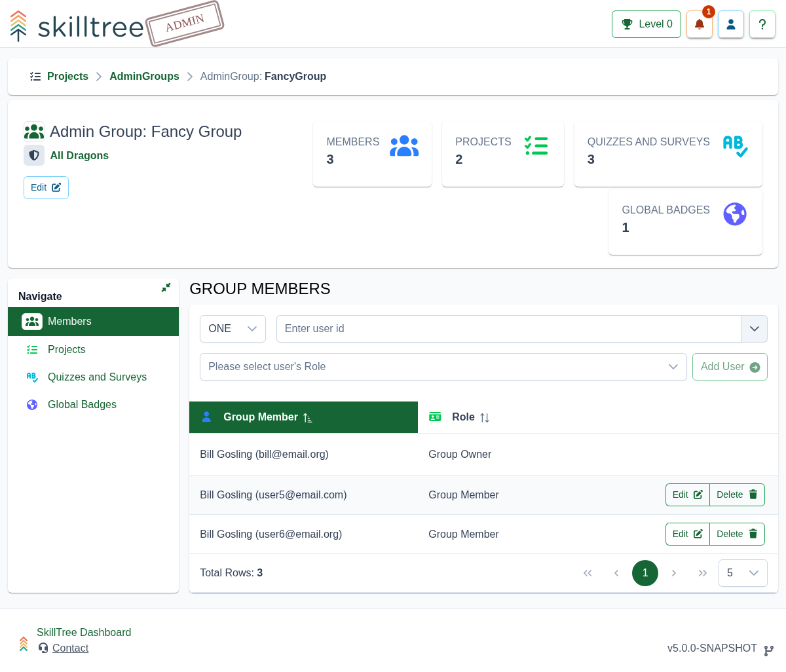
Task: Click the bill@email.org member row text
Action: 264,455
